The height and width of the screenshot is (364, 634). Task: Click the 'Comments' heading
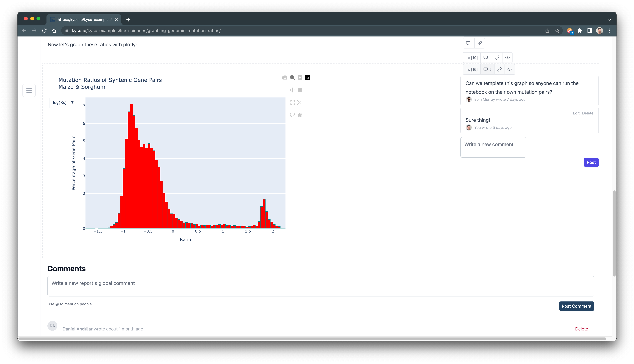[x=66, y=269]
